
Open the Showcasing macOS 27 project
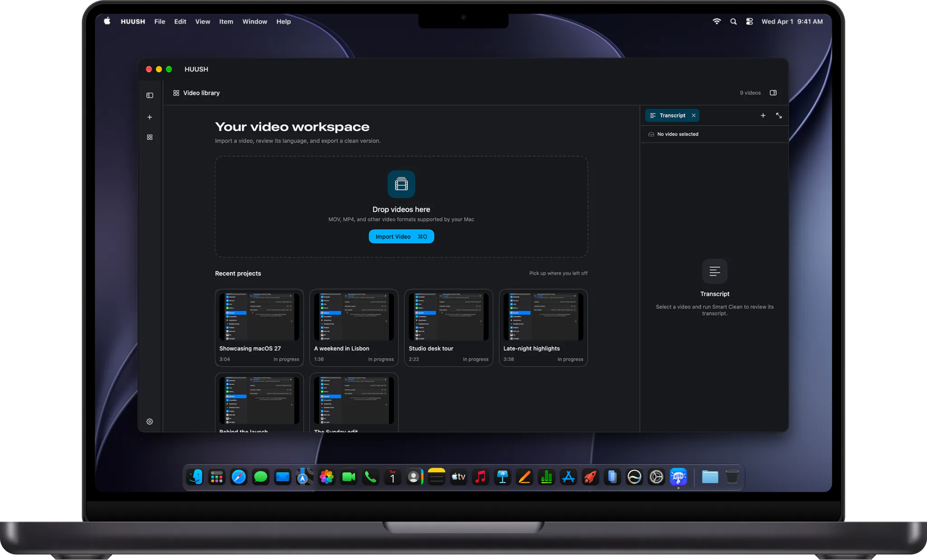coord(259,328)
